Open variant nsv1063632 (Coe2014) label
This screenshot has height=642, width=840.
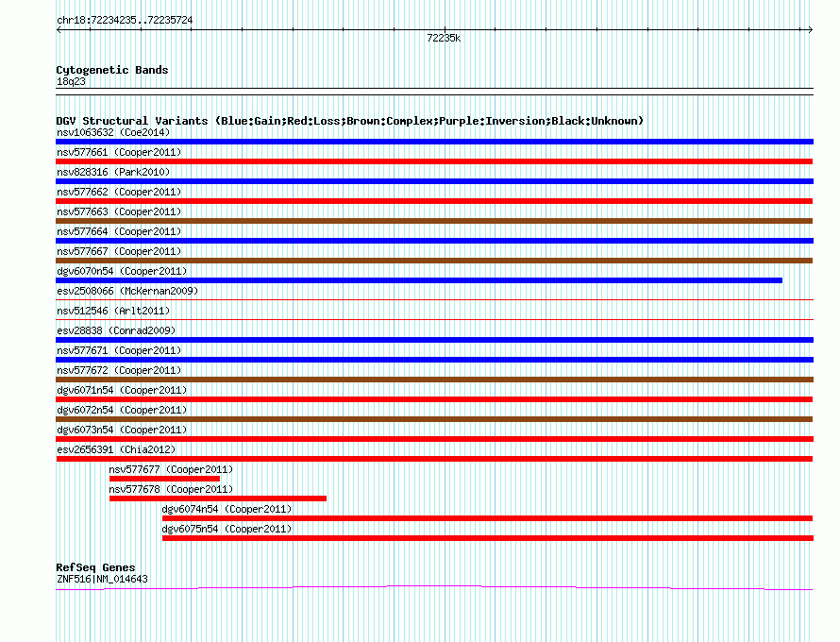[113, 132]
